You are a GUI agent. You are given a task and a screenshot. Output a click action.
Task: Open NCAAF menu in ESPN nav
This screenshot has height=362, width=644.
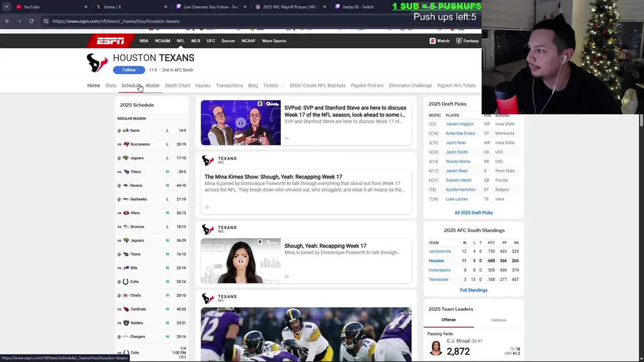(x=249, y=41)
